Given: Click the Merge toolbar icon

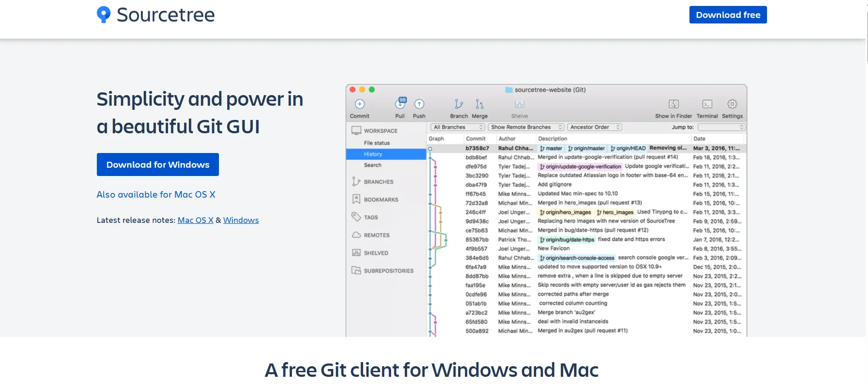Looking at the screenshot, I should click(479, 104).
